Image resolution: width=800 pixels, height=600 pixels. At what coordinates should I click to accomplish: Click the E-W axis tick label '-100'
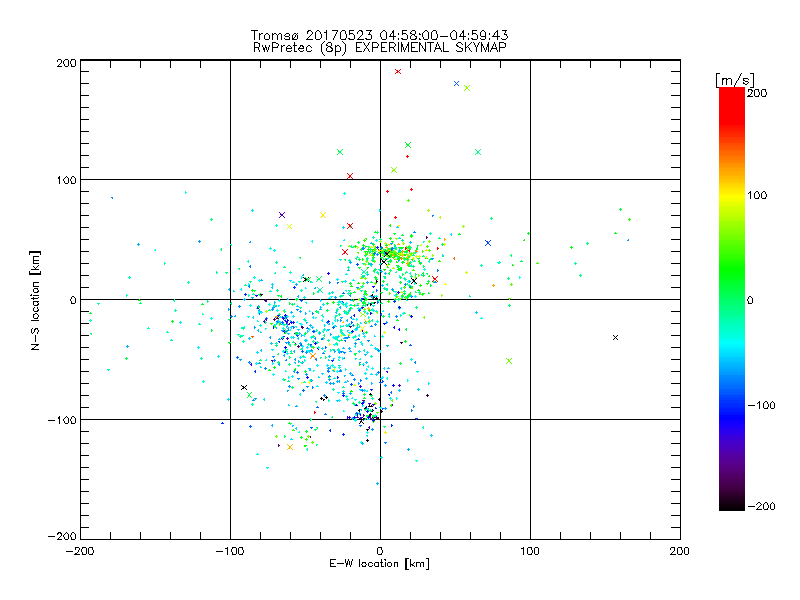coord(230,551)
